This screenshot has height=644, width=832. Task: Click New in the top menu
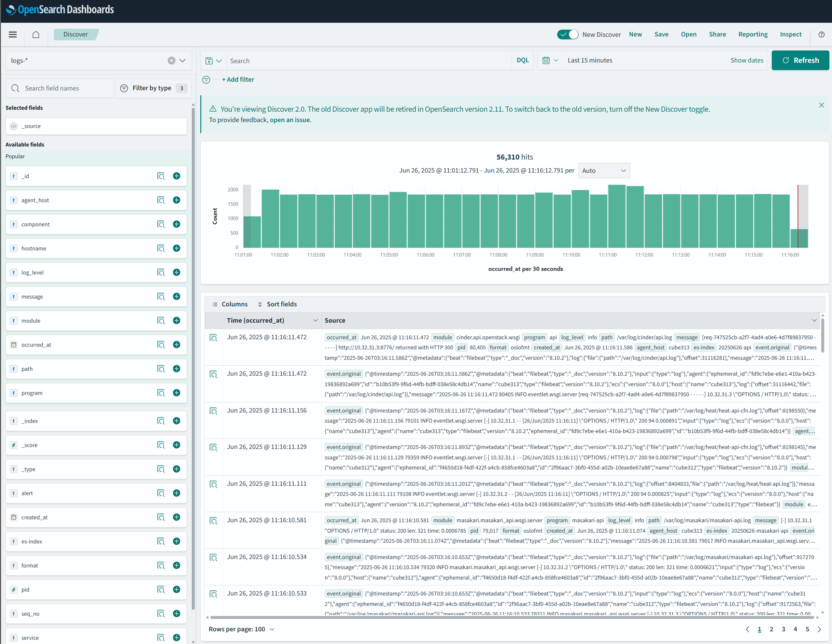(x=635, y=35)
